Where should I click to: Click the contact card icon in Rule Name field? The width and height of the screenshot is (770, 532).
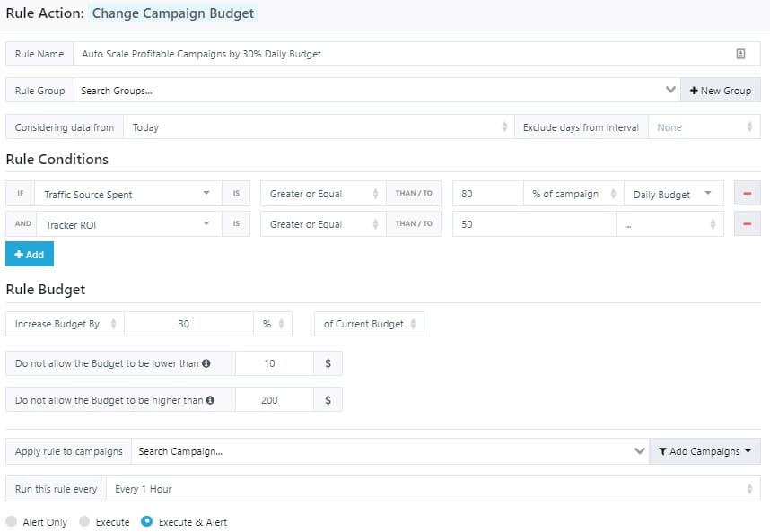click(740, 54)
